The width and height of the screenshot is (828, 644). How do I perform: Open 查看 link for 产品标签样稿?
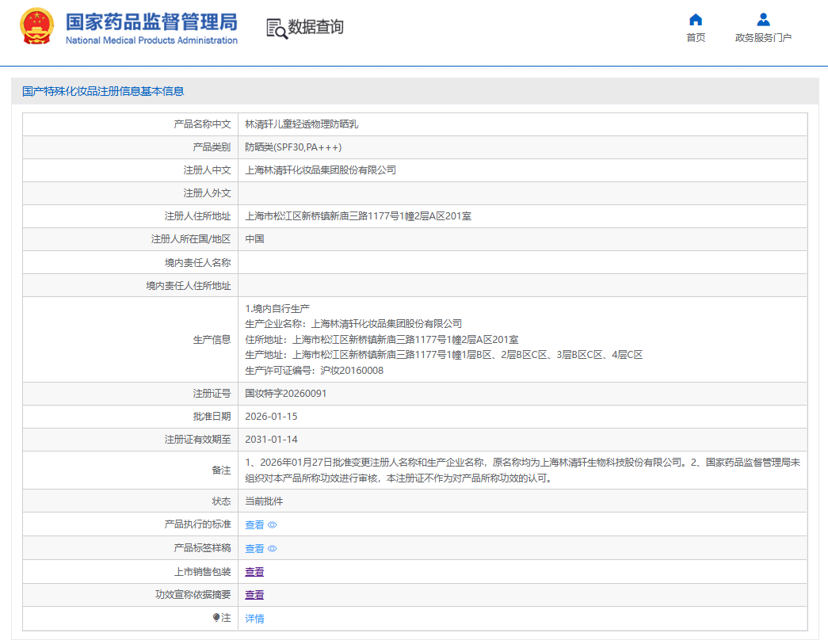click(254, 549)
